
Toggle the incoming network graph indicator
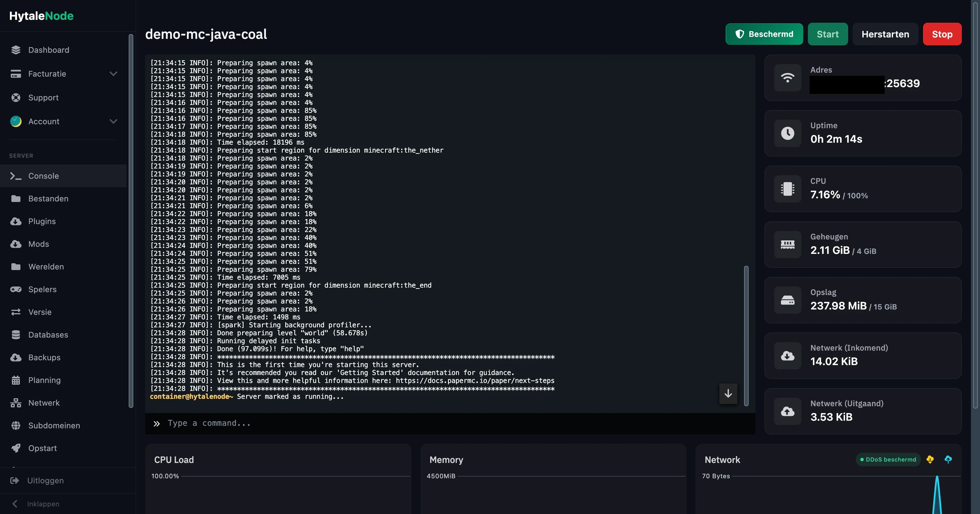930,459
